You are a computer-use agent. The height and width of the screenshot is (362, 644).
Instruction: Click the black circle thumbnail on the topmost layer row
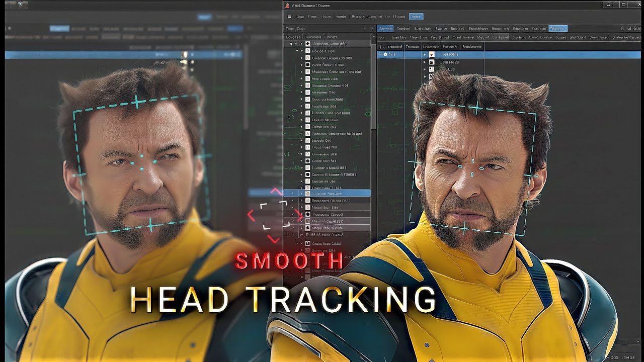[308, 44]
